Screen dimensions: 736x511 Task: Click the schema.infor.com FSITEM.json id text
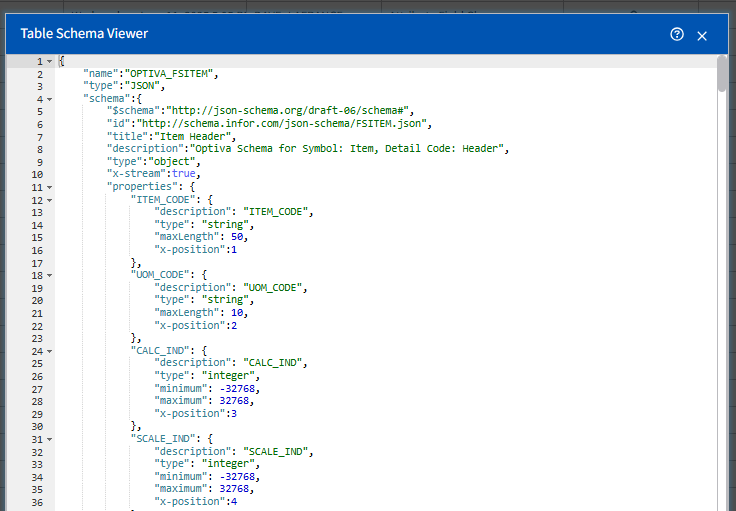pyautogui.click(x=282, y=123)
